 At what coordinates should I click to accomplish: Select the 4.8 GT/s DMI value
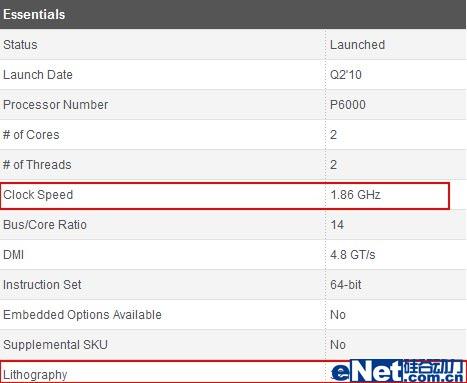353,255
